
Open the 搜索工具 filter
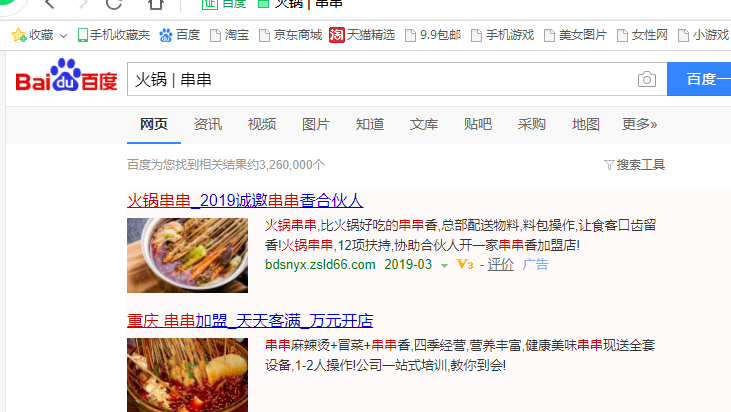[x=634, y=165]
